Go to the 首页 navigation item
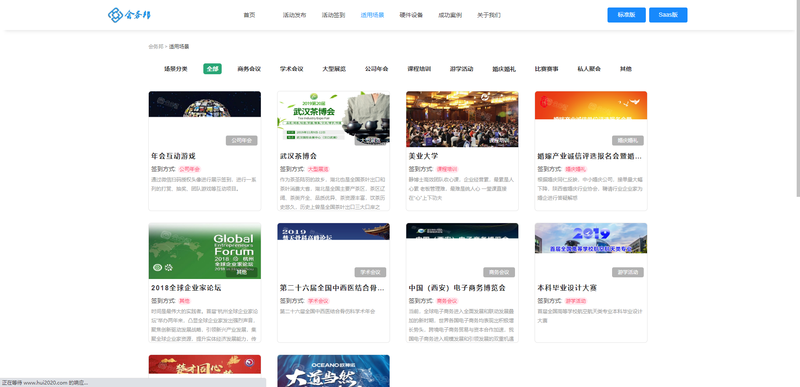This screenshot has width=800, height=387. 249,15
